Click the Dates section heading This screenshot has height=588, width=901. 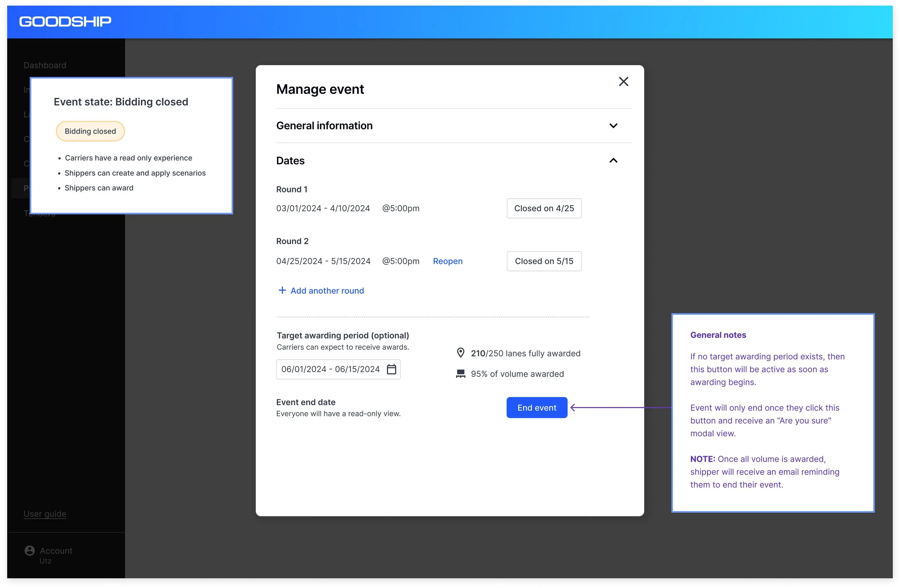290,160
